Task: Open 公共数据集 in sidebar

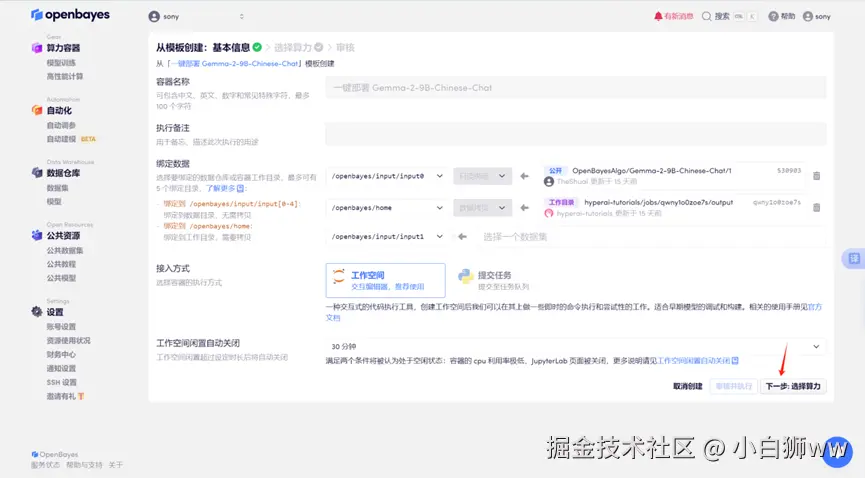Action: [x=65, y=250]
